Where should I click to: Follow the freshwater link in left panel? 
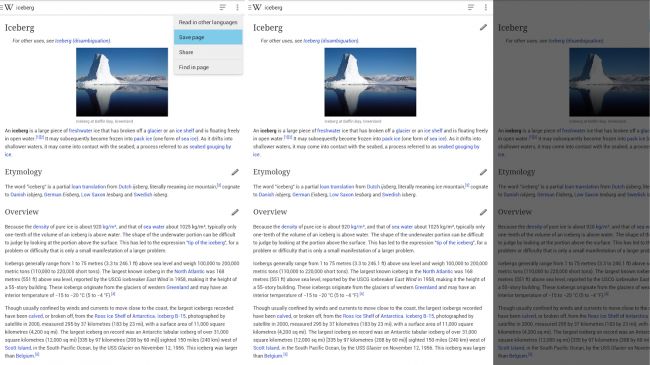[80, 131]
